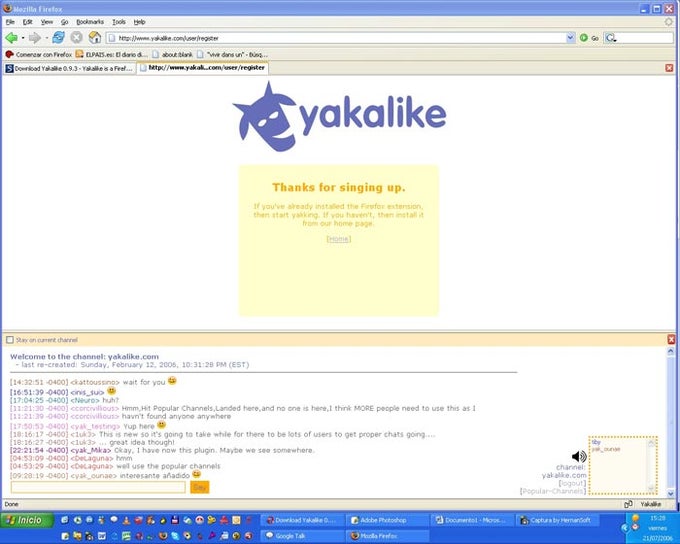This screenshot has height=544, width=680.
Task: Close the current tab with red X
Action: [x=669, y=68]
